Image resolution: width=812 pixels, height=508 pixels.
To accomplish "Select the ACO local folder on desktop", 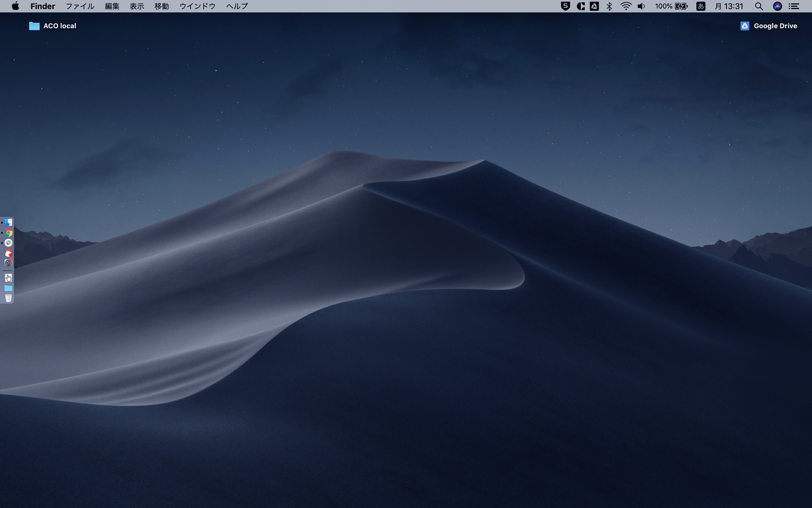I will (34, 26).
